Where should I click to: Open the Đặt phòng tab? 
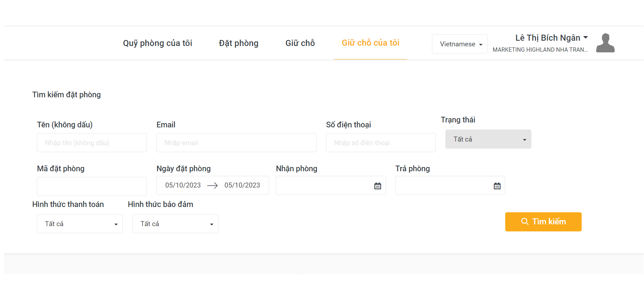(x=239, y=43)
